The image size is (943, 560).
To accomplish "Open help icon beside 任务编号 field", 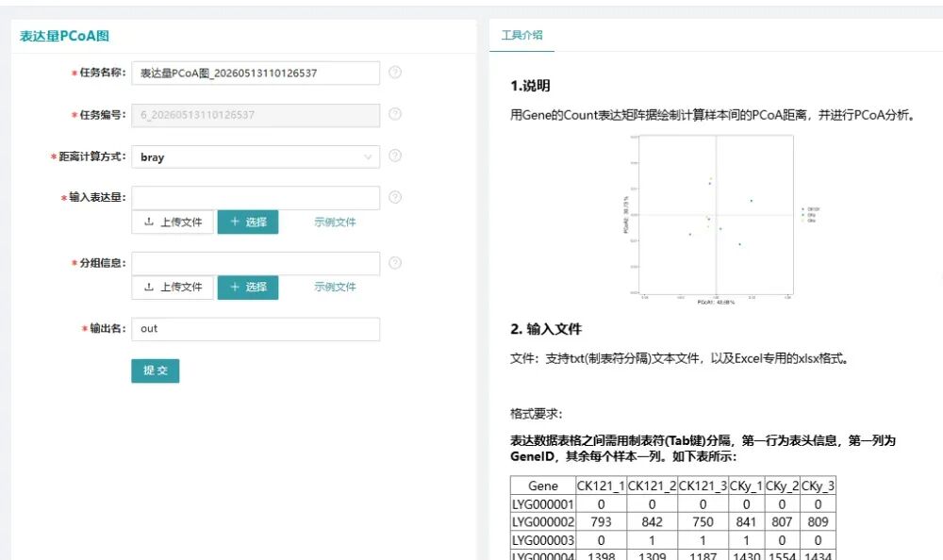I will pos(395,114).
